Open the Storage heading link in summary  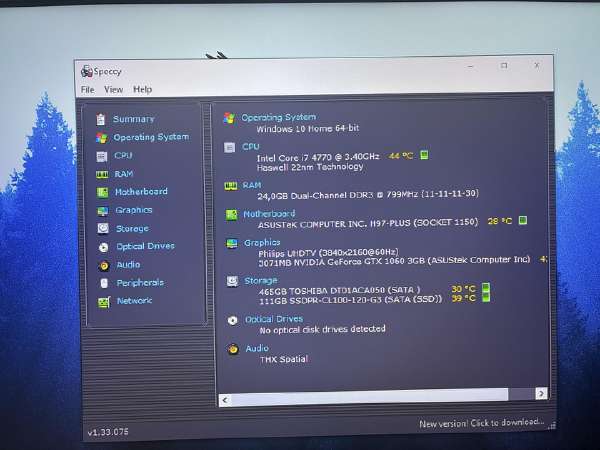261,281
